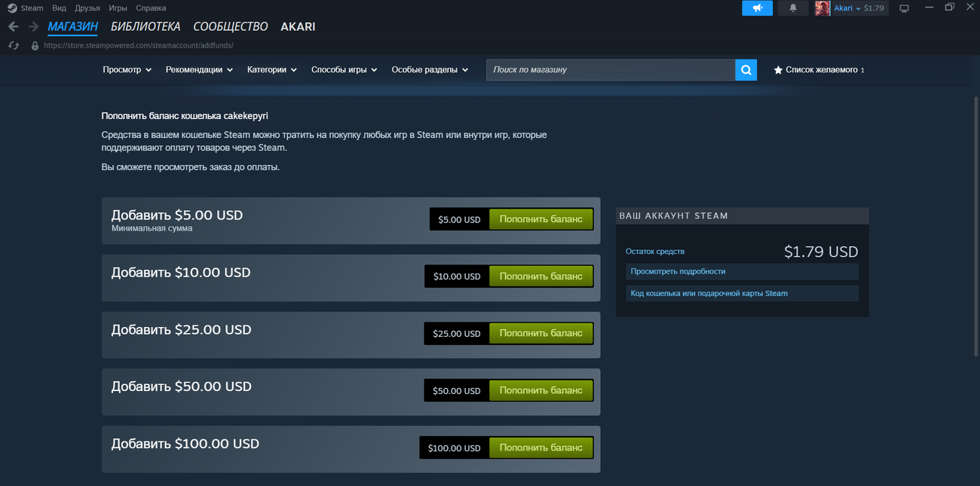
Task: Click the $100.00 USD price label
Action: pyautogui.click(x=454, y=448)
